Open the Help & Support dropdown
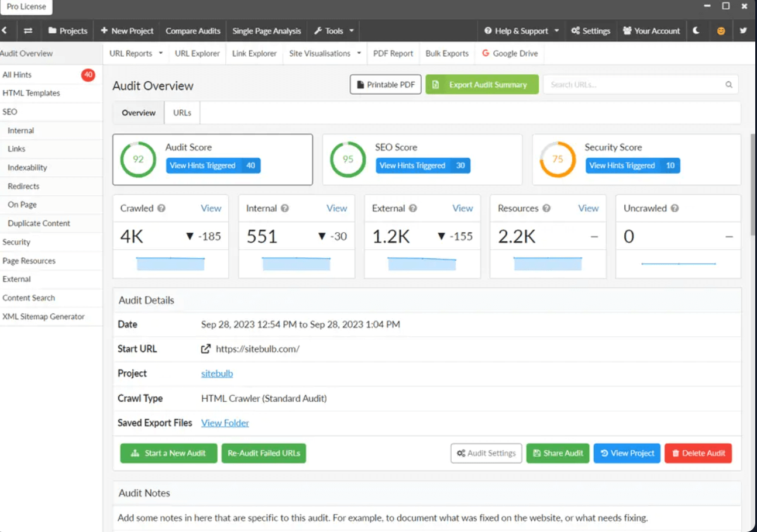 point(521,31)
